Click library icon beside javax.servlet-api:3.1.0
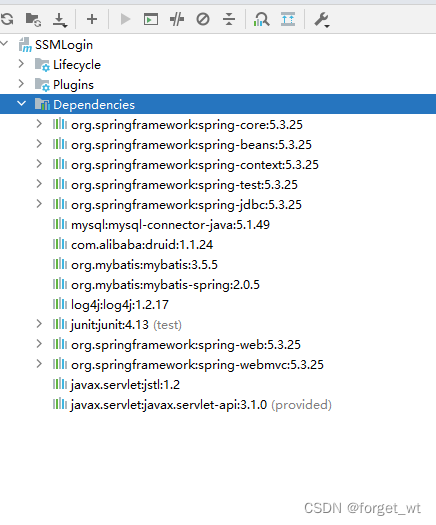 60,404
